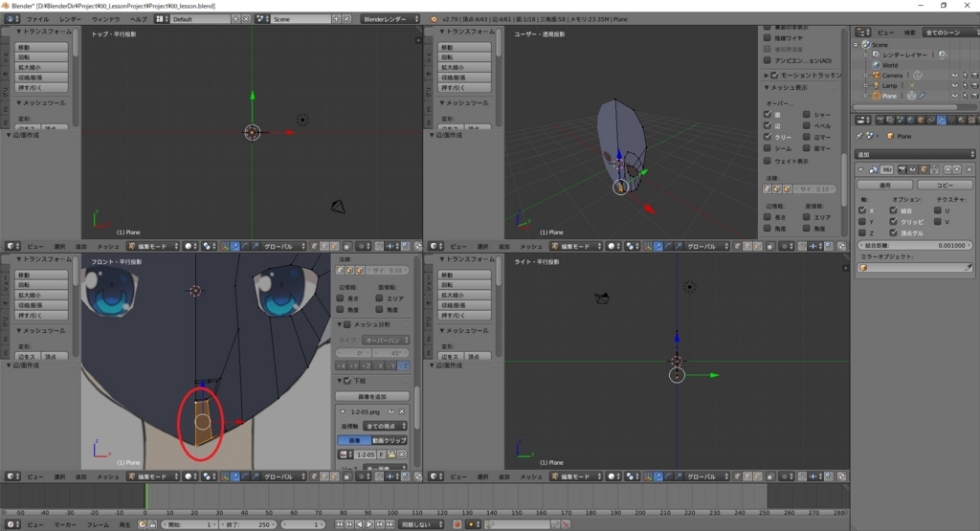This screenshot has width=980, height=531.
Task: Open the Object properties tab orange cube icon
Action: 921,120
